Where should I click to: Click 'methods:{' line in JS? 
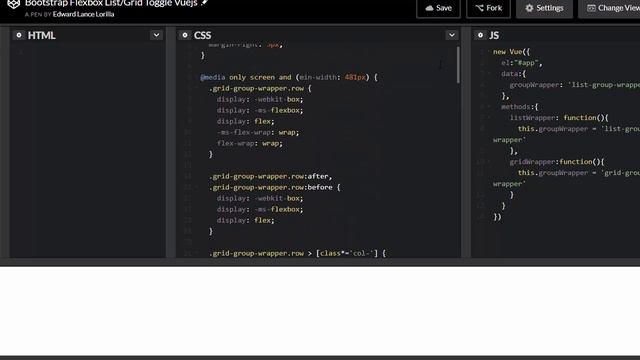[x=520, y=107]
